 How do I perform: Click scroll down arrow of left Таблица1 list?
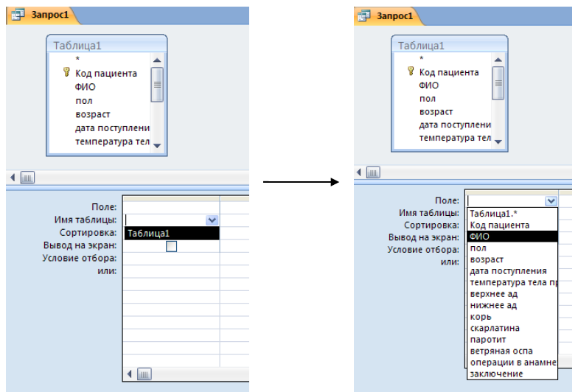(x=157, y=146)
